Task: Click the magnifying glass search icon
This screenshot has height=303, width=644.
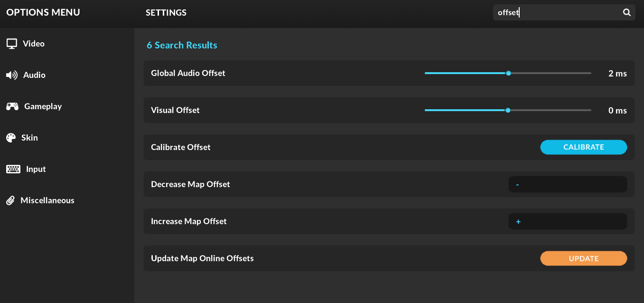Action: coord(627,13)
